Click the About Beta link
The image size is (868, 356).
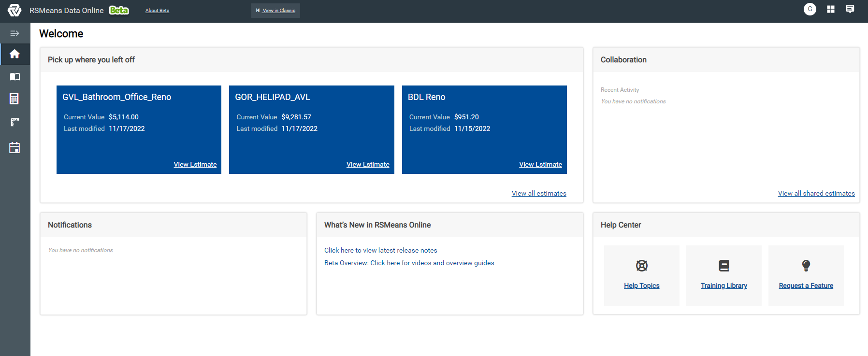[x=158, y=11]
